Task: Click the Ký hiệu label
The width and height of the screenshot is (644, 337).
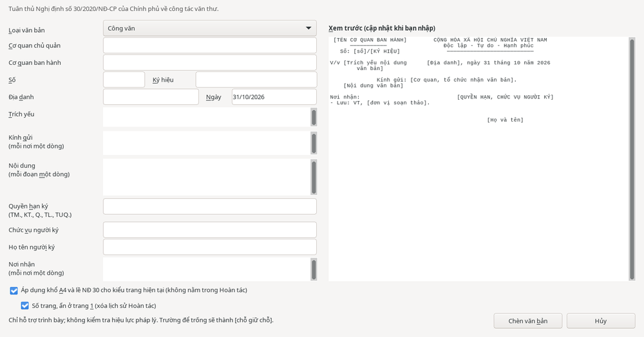Action: (163, 80)
